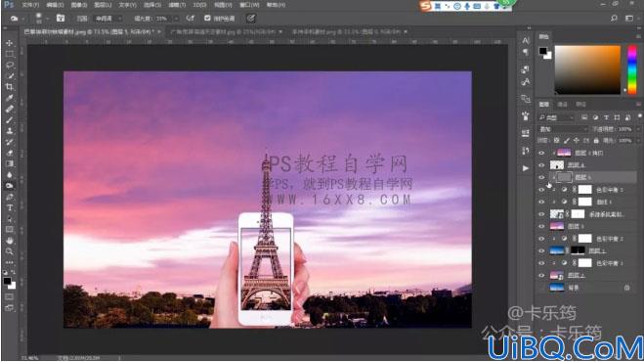Switch to the 通道 channels tab
The height and width of the screenshot is (362, 644).
[x=562, y=105]
